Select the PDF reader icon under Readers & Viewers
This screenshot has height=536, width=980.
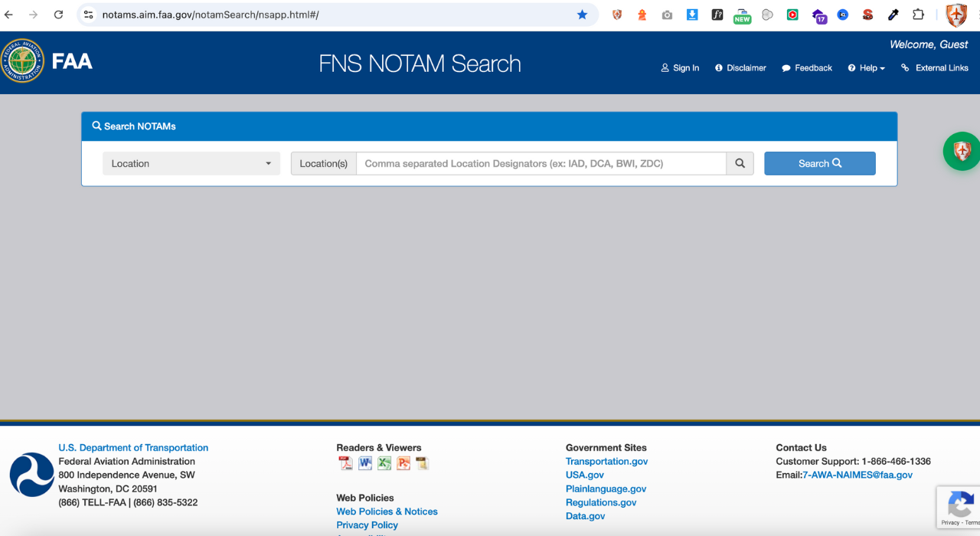point(345,463)
